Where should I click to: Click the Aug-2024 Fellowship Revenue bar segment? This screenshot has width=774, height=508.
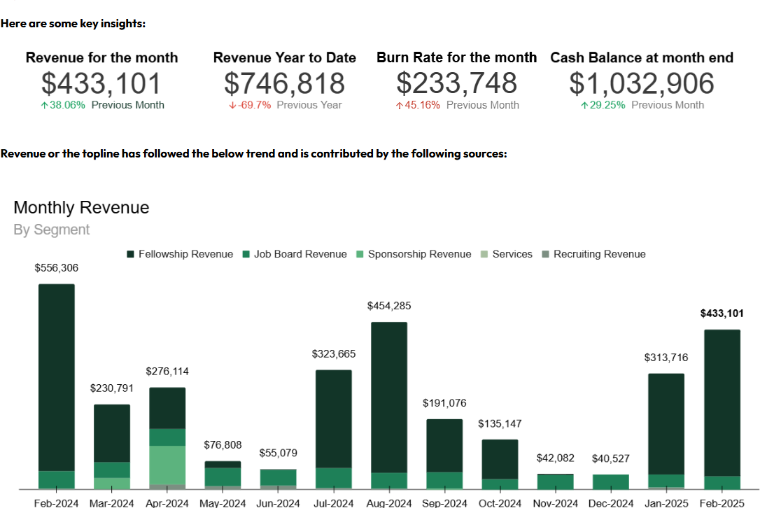tap(389, 397)
